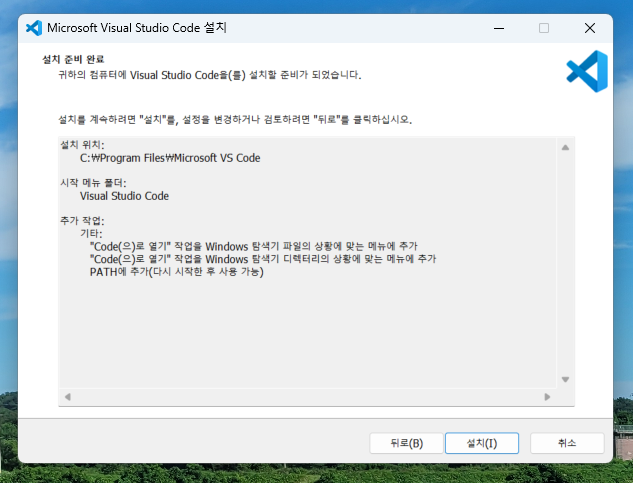Click the '시작 메뉴 폴더:' label
The height and width of the screenshot is (483, 633).
pyautogui.click(x=93, y=183)
